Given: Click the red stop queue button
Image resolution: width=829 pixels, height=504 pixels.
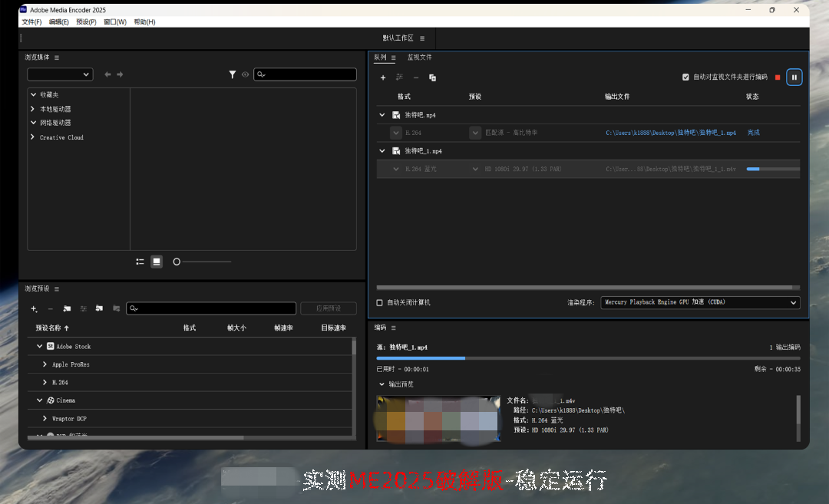Looking at the screenshot, I should 778,77.
